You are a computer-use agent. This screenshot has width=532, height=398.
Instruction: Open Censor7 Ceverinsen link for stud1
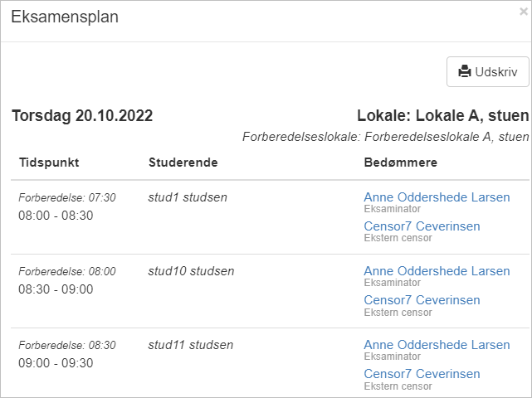[x=422, y=226]
